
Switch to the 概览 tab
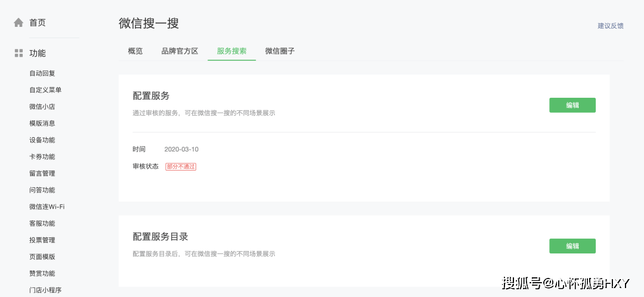click(135, 51)
